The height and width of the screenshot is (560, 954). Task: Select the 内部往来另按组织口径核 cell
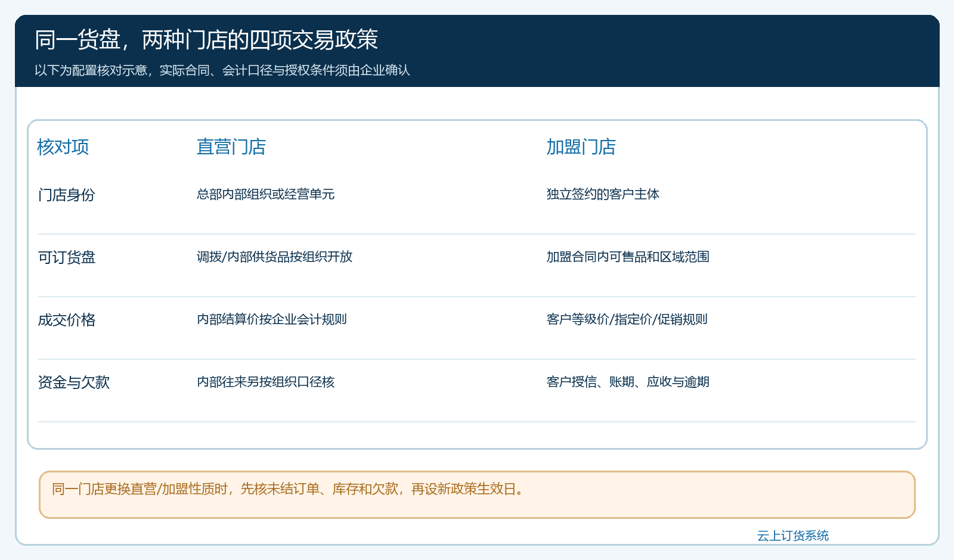[266, 382]
